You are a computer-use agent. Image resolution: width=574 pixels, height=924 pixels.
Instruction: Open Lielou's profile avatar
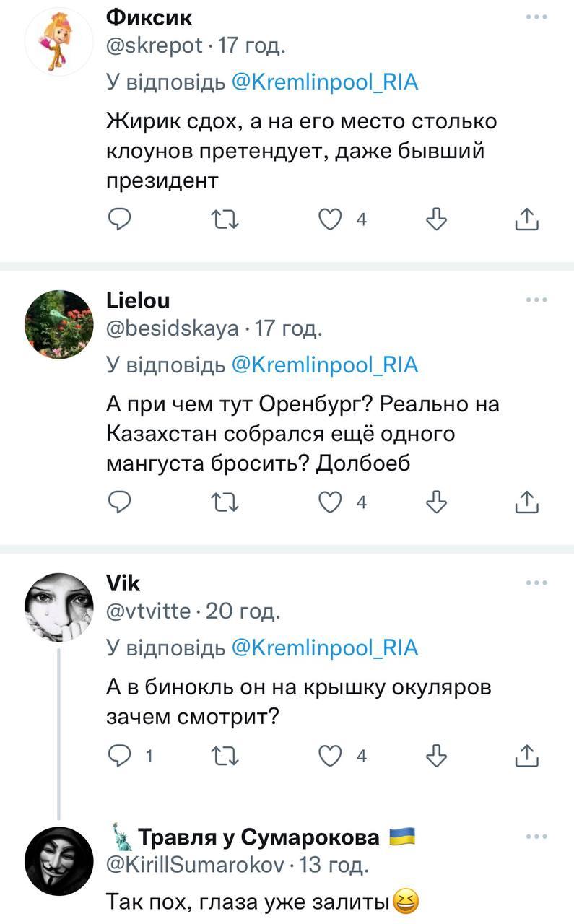[x=59, y=324]
